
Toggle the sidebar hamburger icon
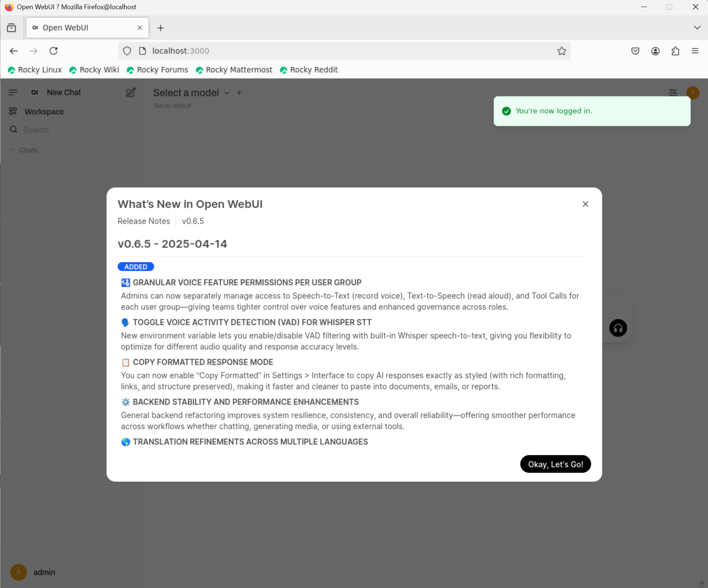(x=13, y=92)
